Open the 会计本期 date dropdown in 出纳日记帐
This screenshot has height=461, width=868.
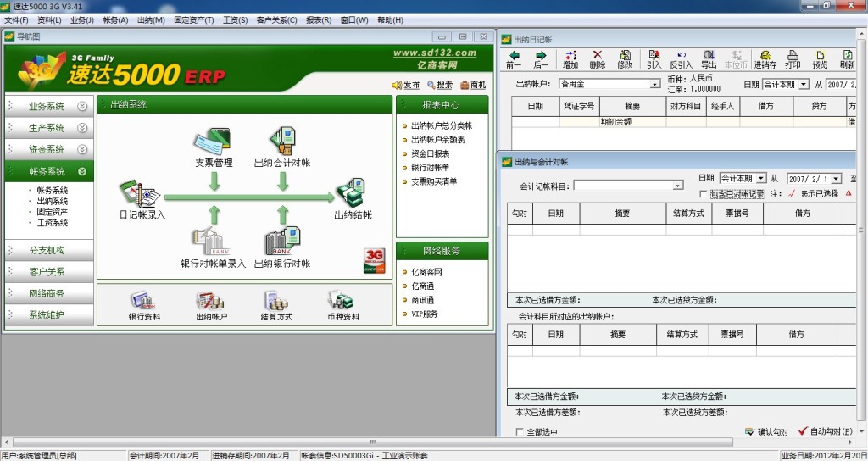point(804,85)
